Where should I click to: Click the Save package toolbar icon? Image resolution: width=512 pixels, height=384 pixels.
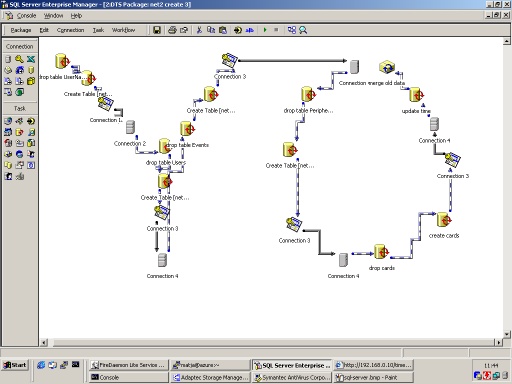tap(157, 30)
